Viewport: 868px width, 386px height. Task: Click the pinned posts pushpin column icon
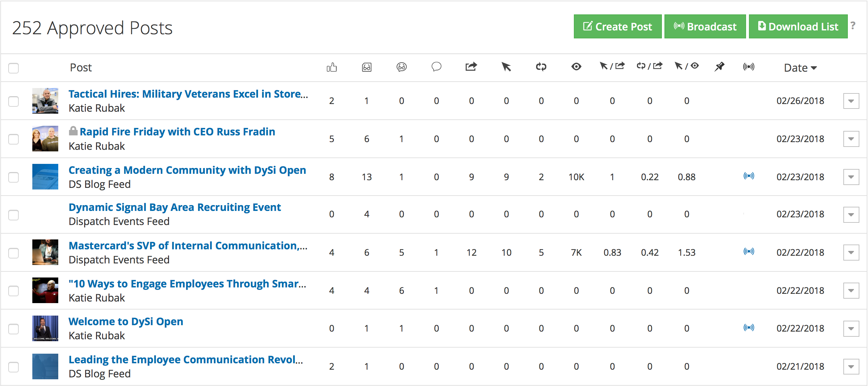tap(719, 66)
